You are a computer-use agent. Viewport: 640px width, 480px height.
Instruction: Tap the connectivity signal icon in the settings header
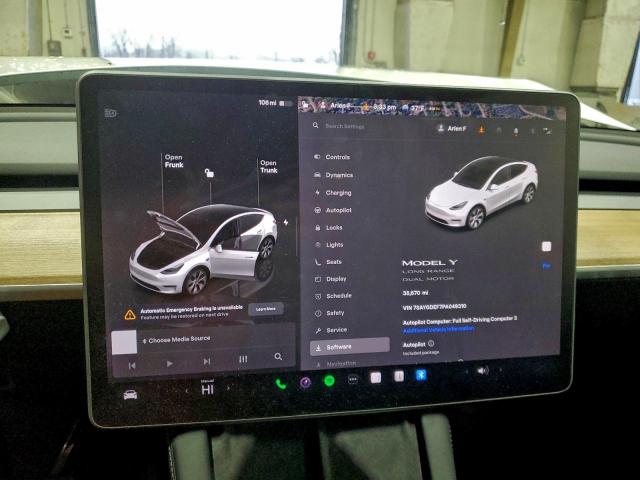(x=547, y=131)
